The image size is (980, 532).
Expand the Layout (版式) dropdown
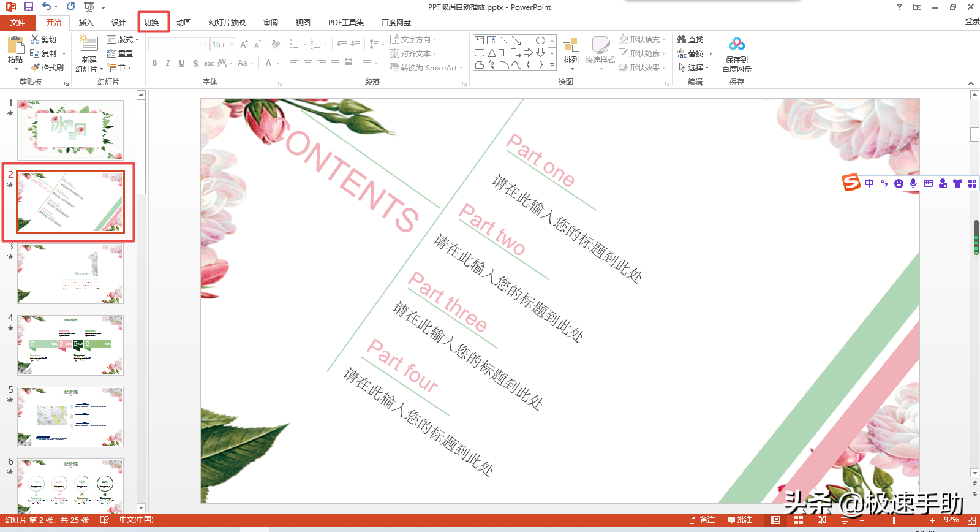point(123,39)
